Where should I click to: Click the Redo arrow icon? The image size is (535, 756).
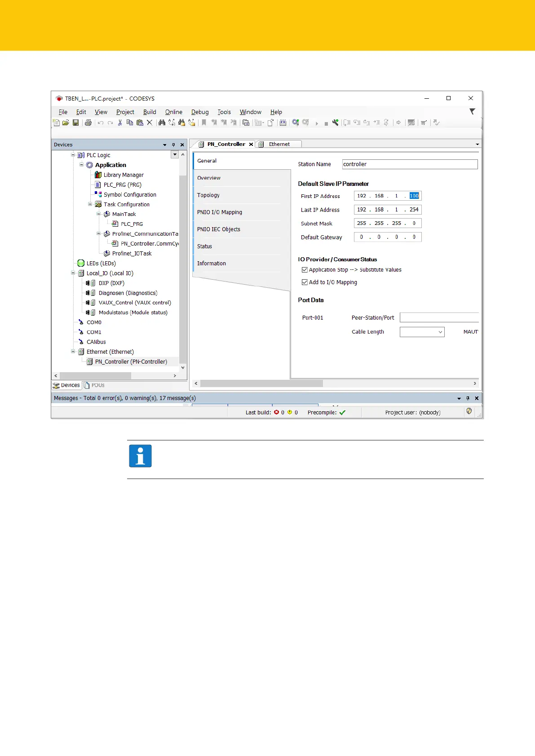click(110, 123)
